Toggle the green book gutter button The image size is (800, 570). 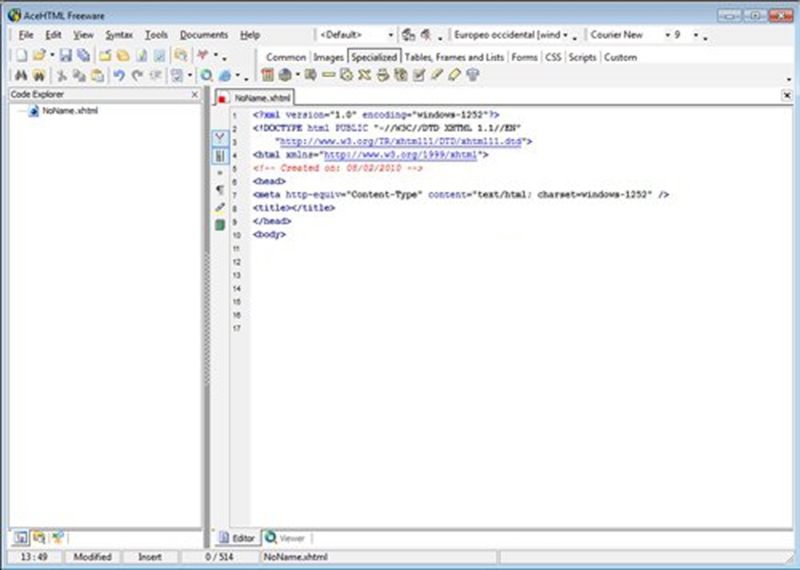(220, 225)
